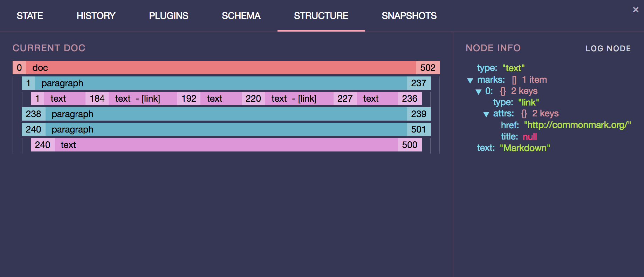Viewport: 644px width, 277px height.
Task: Click the LOG NODE button
Action: coord(608,48)
